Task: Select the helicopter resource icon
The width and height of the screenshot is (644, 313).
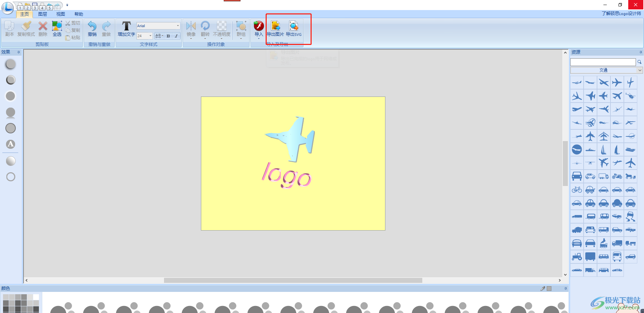Action: [x=631, y=96]
